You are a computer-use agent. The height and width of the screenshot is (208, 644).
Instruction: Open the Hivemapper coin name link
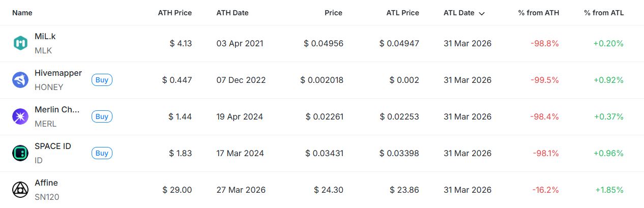(x=58, y=73)
